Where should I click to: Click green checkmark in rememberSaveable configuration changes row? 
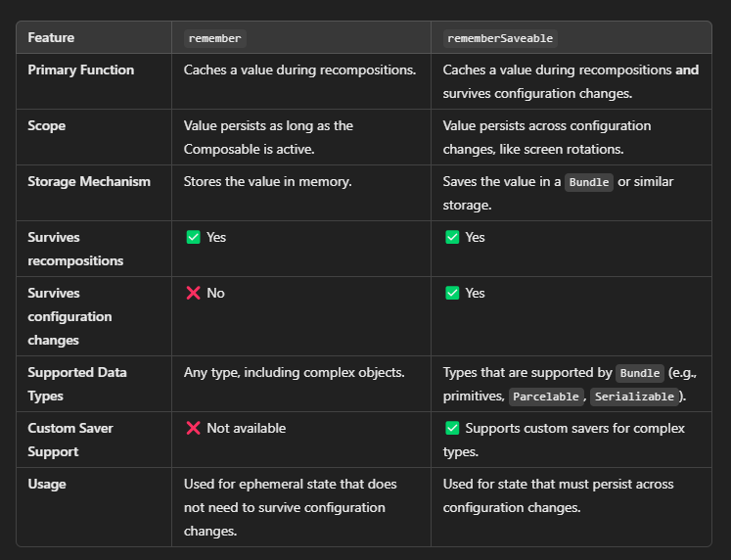[x=452, y=293]
